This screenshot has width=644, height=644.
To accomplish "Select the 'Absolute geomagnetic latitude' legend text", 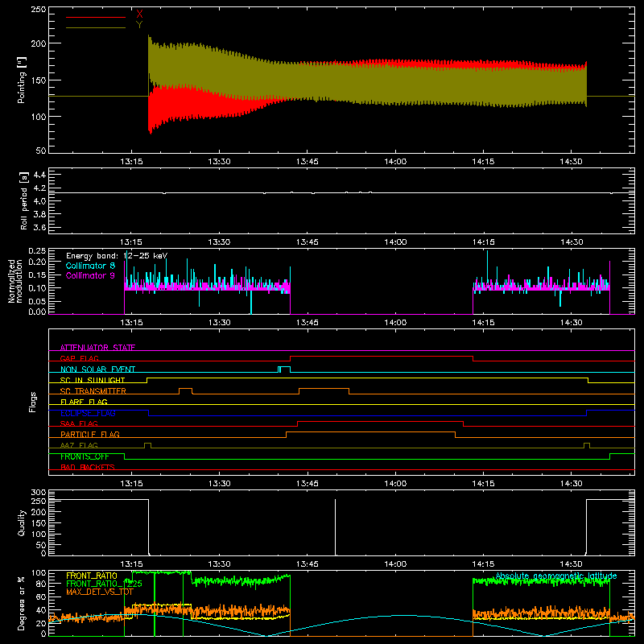I will tap(556, 576).
